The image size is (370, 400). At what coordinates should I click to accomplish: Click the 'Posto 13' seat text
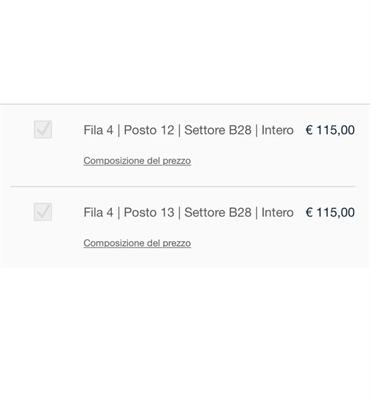pos(149,212)
